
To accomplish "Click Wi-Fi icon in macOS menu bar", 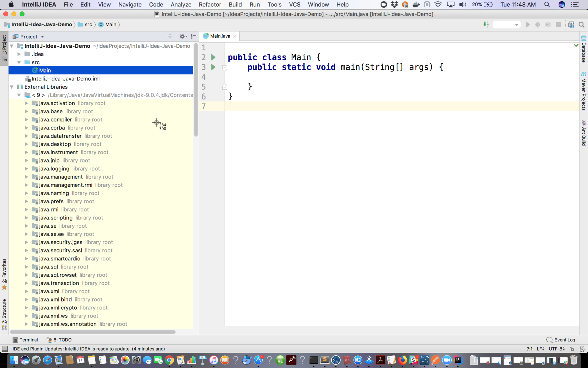I will click(x=438, y=4).
